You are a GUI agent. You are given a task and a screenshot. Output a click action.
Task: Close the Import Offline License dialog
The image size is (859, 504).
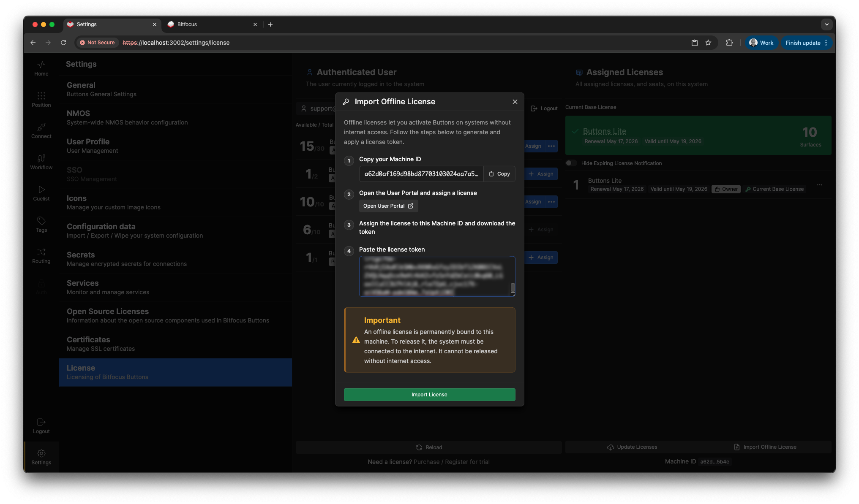pos(515,102)
